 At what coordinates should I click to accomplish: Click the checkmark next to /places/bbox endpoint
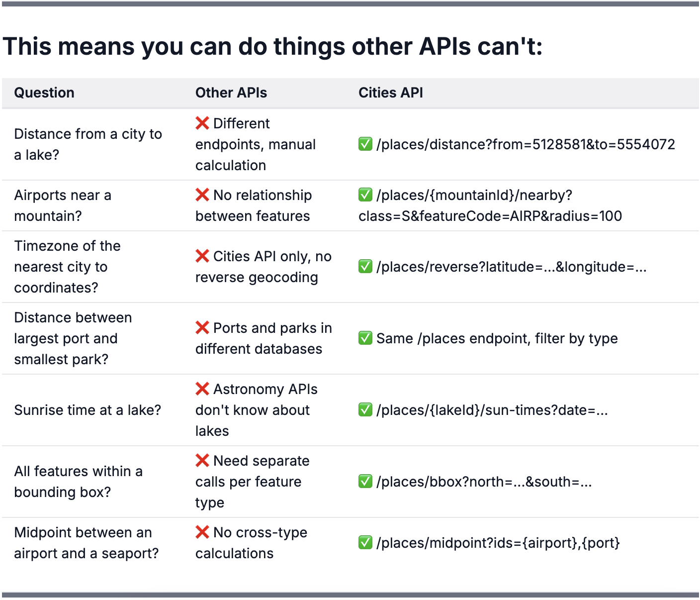(365, 482)
